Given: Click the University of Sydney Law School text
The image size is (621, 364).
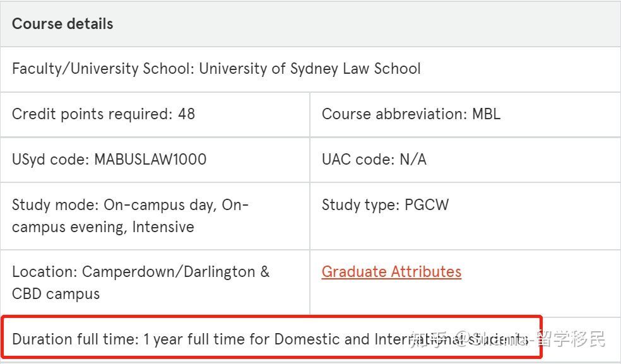Looking at the screenshot, I should click(x=310, y=69).
